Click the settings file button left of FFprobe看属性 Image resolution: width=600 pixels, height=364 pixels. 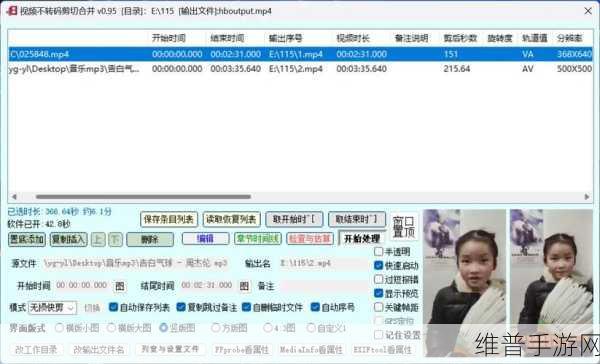[170, 349]
